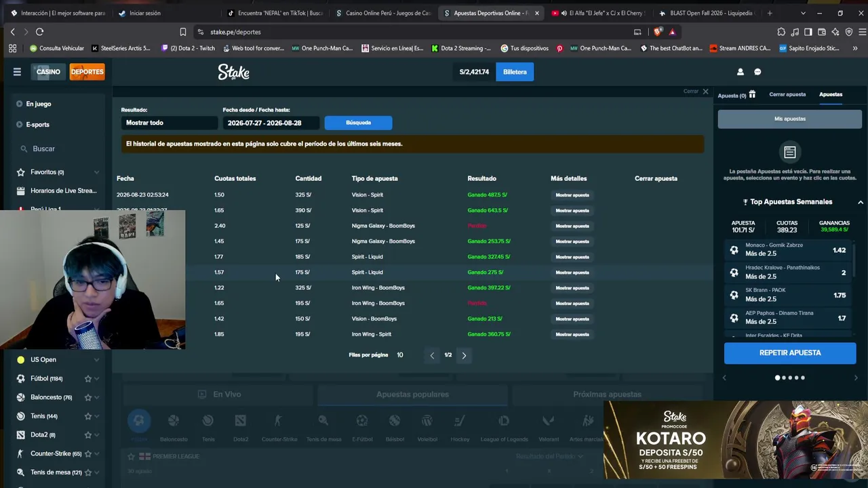Go to the next page of bet history
The width and height of the screenshot is (868, 488).
coord(464,355)
